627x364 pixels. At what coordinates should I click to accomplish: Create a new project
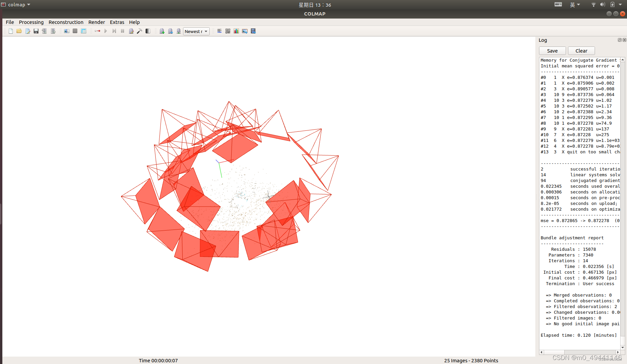[x=10, y=31]
